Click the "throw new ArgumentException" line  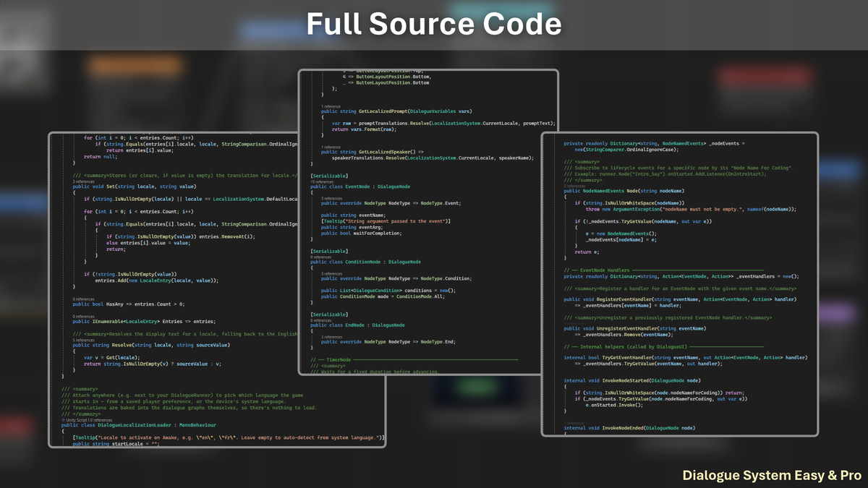click(x=691, y=209)
